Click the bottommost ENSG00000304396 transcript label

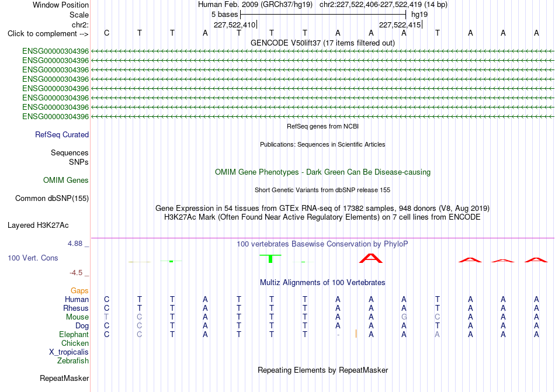click(56, 116)
